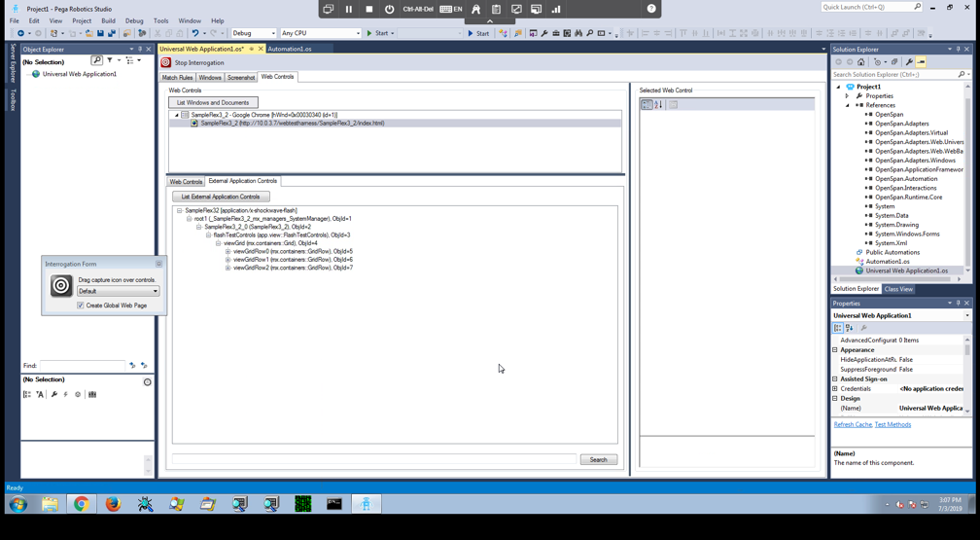Click Collapse All icon in Solution Explorer toolbar

[x=894, y=62]
